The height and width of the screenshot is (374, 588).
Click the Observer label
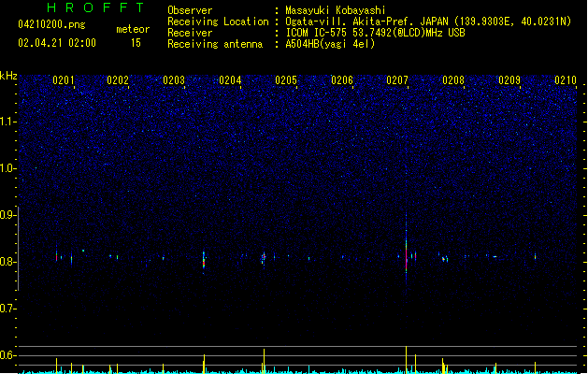(190, 10)
